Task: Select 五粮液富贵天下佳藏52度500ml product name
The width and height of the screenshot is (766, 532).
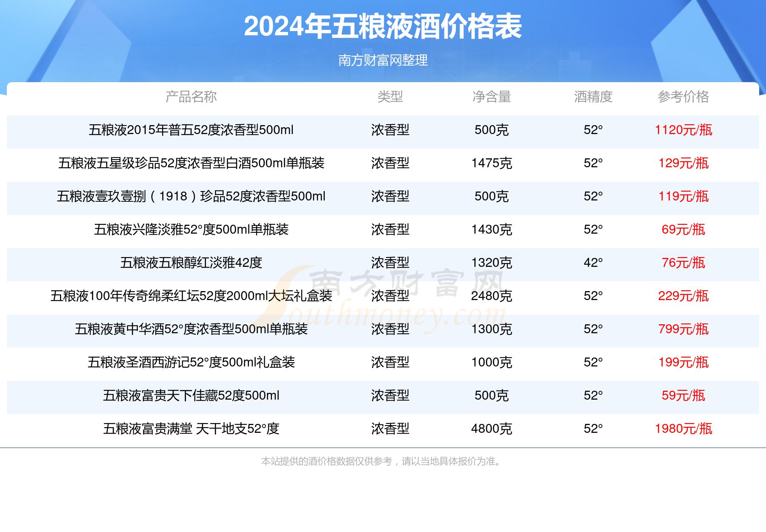Action: point(191,395)
